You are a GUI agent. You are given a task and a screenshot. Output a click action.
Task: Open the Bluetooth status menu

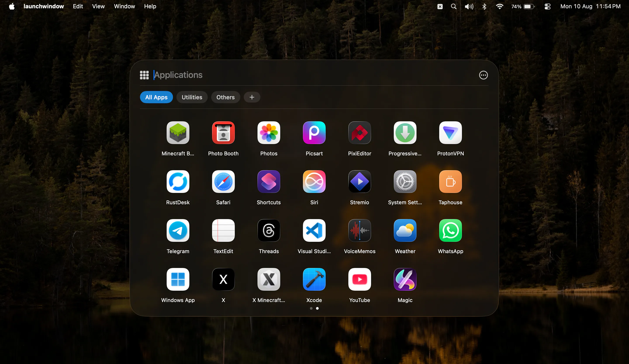[x=484, y=7]
